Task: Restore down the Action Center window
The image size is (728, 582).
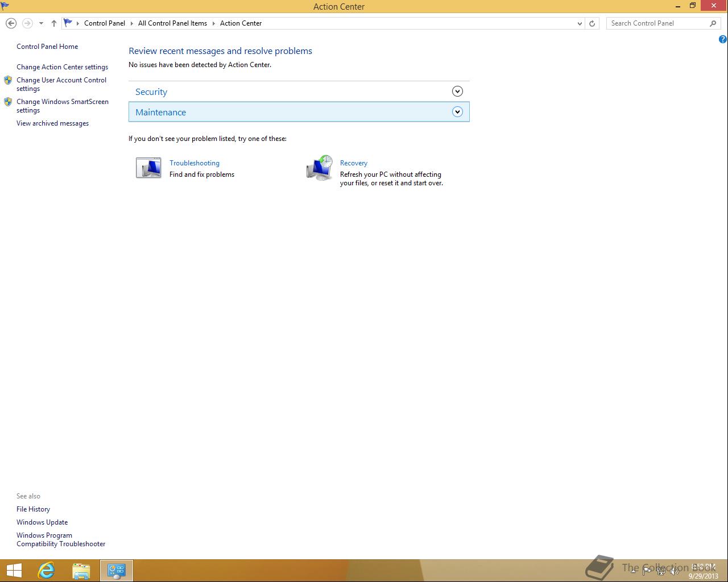Action: (693, 6)
